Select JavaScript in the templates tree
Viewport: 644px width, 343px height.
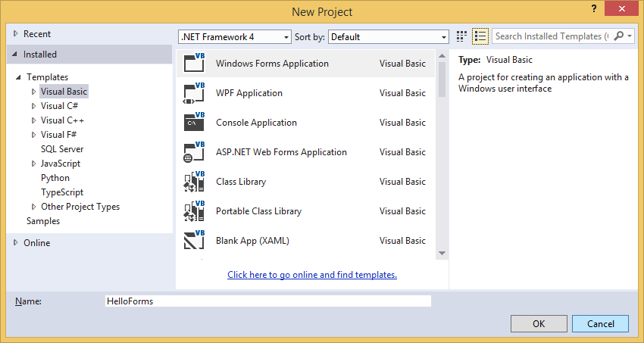coord(61,164)
